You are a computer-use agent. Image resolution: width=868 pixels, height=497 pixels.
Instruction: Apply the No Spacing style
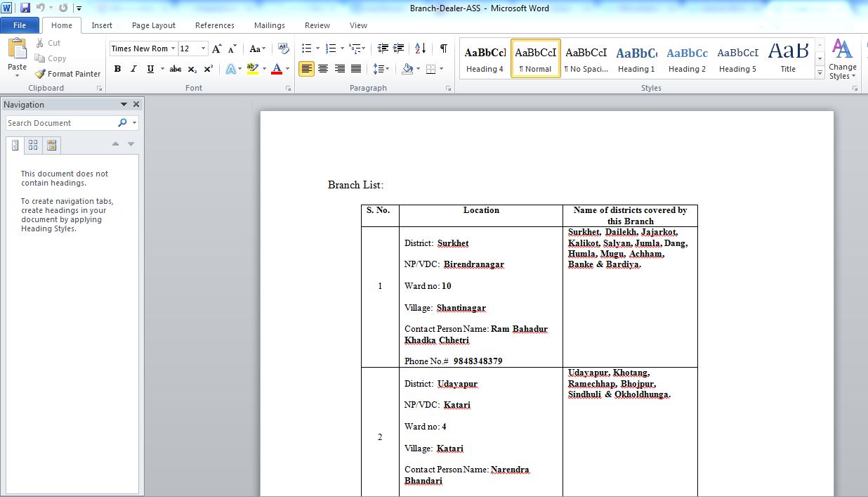(586, 58)
